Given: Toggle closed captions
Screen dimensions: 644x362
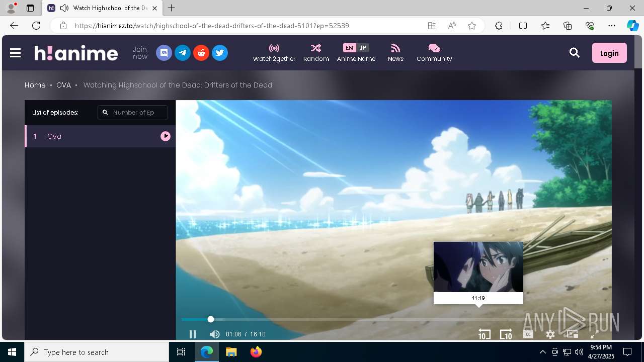Looking at the screenshot, I should pyautogui.click(x=528, y=334).
